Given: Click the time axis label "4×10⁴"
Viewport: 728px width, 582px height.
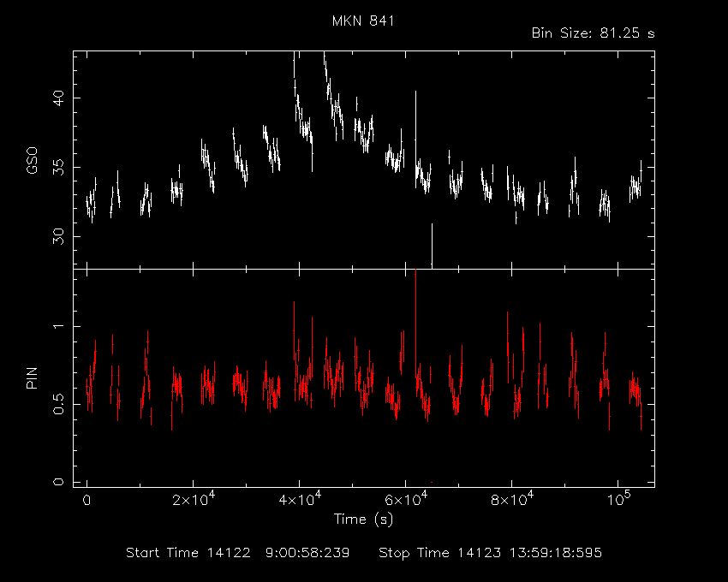Looking at the screenshot, I should 300,499.
